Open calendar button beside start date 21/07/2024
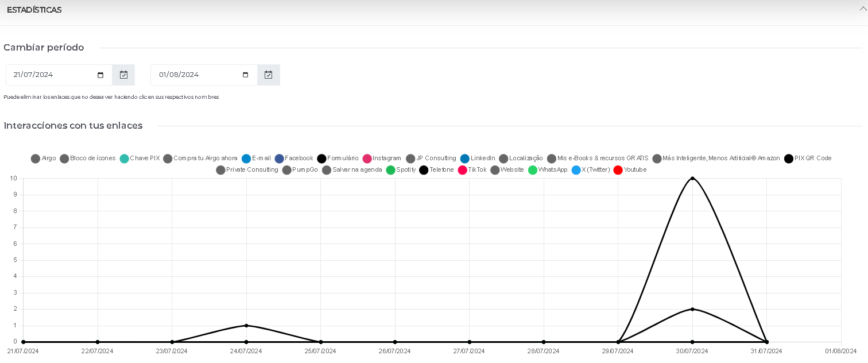 tap(123, 75)
